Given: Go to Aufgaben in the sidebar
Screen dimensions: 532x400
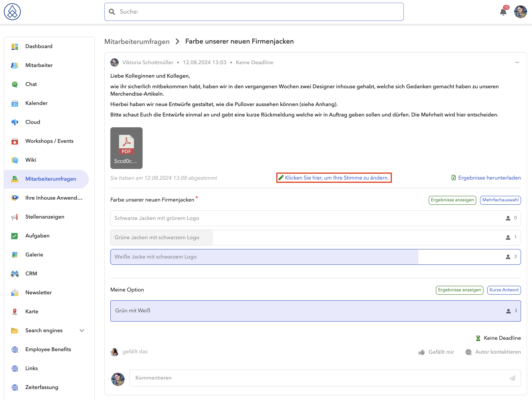Looking at the screenshot, I should click(x=37, y=236).
